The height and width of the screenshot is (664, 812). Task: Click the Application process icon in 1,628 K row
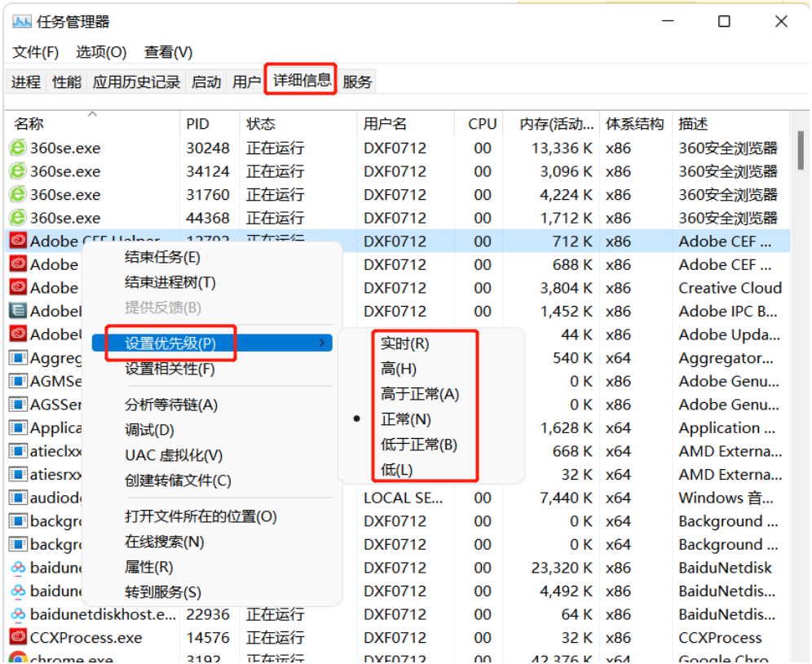coord(18,427)
